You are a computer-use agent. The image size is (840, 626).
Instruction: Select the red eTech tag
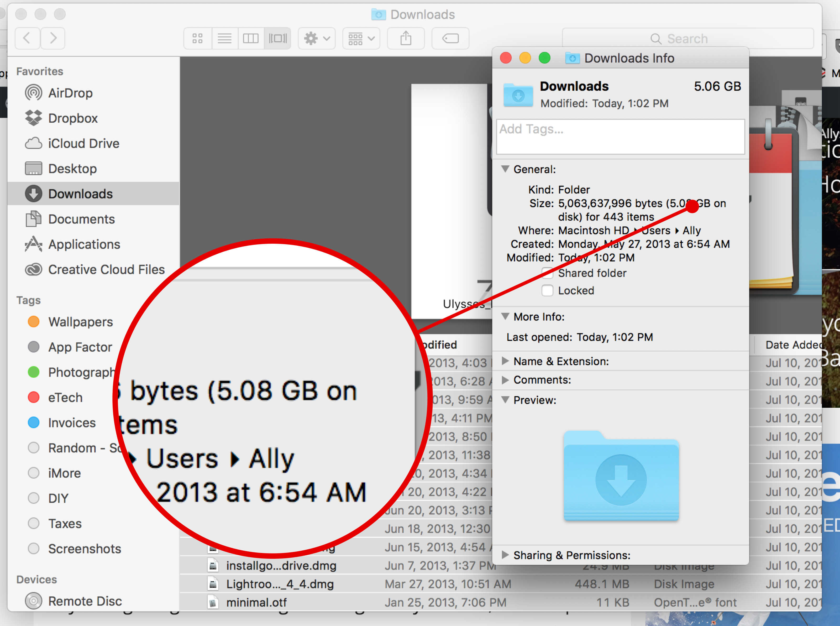pyautogui.click(x=65, y=398)
